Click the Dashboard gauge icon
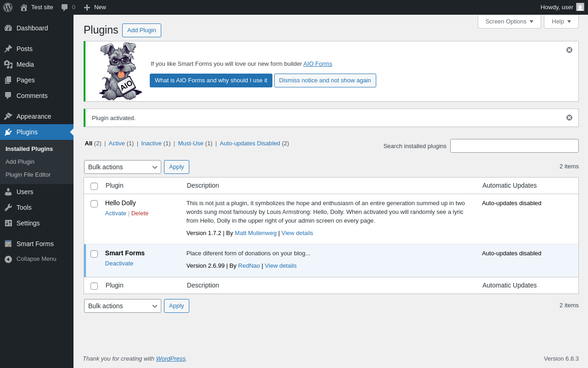This screenshot has width=588, height=368. coord(8,28)
